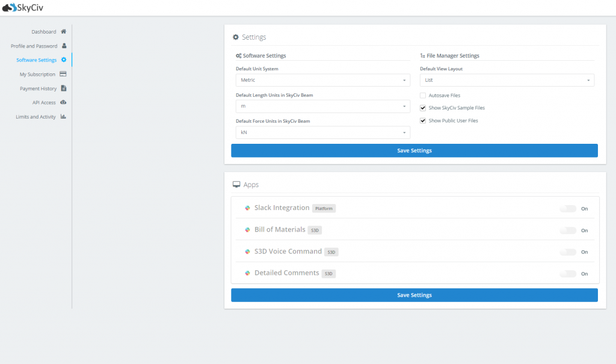The height and width of the screenshot is (364, 616).
Task: Toggle the S3D Voice Command switch
Action: [x=568, y=252]
